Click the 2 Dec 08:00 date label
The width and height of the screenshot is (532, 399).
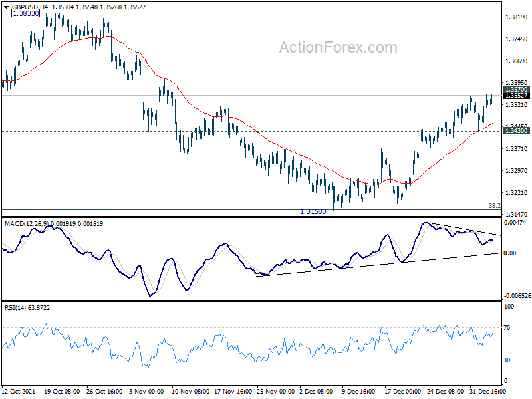pos(316,392)
